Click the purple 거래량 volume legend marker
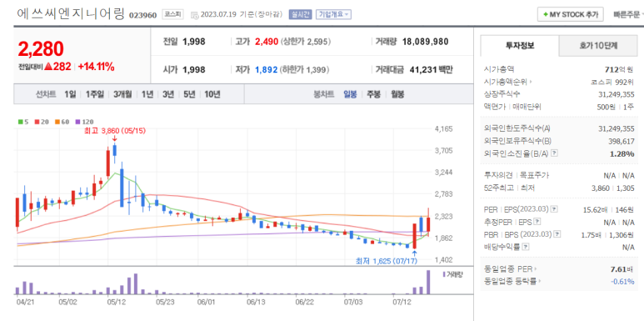 pos(444,274)
